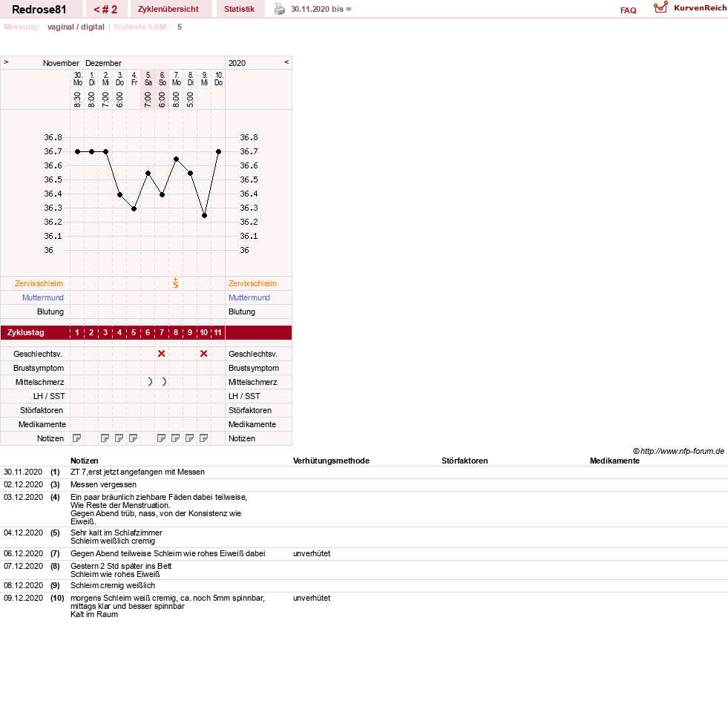
Task: Open the nfp-forum.de copyright link
Action: click(678, 451)
